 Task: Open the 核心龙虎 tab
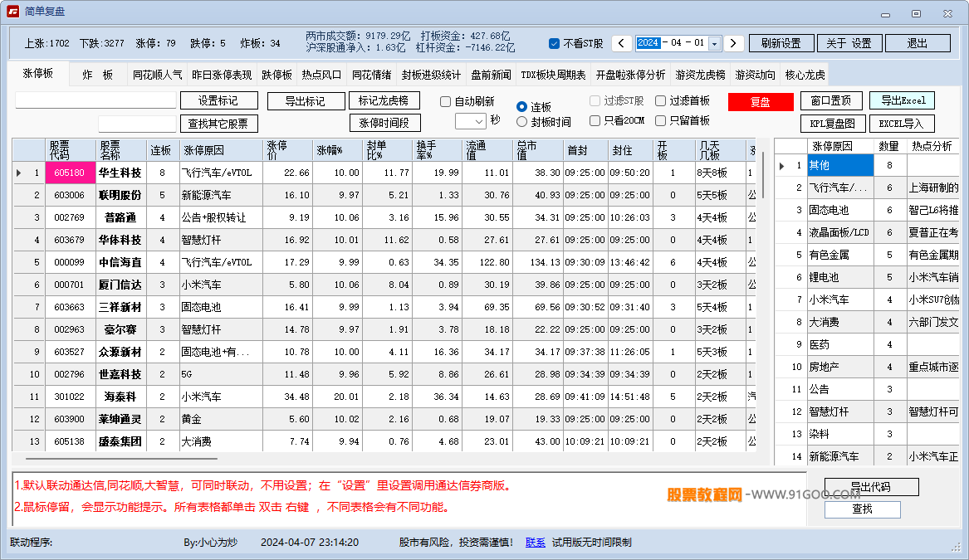(805, 75)
